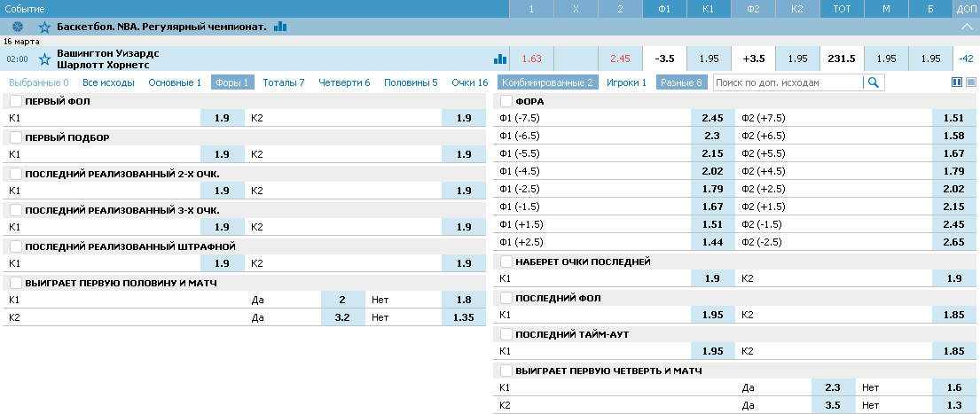
Task: Select Ф2 (-1.5) odds 2.45
Action: click(953, 225)
